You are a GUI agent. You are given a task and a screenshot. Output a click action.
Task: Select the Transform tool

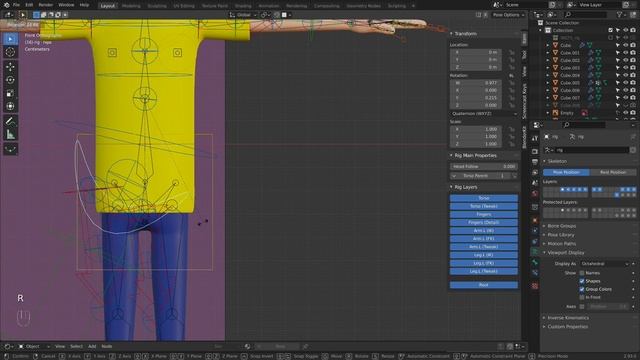click(x=11, y=107)
